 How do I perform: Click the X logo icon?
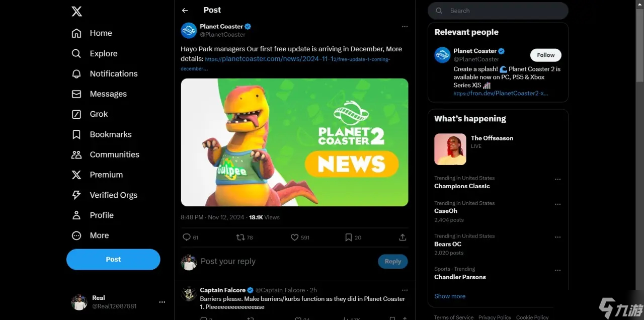point(76,12)
